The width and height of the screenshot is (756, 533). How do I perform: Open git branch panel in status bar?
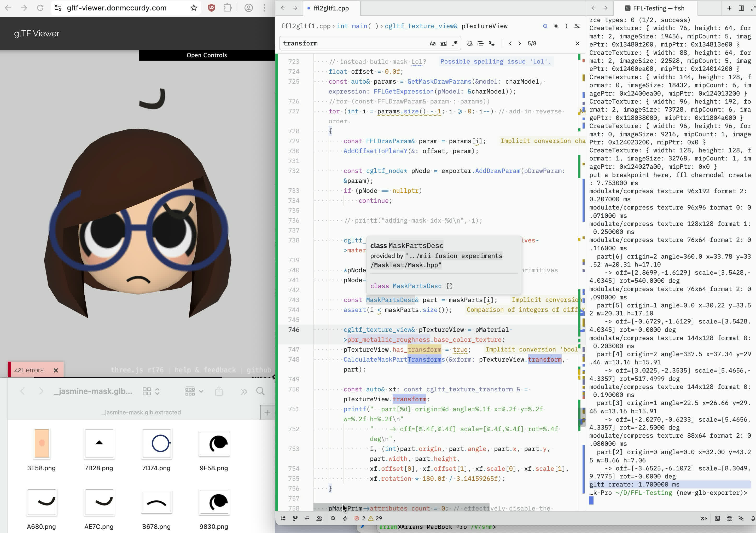tap(295, 518)
